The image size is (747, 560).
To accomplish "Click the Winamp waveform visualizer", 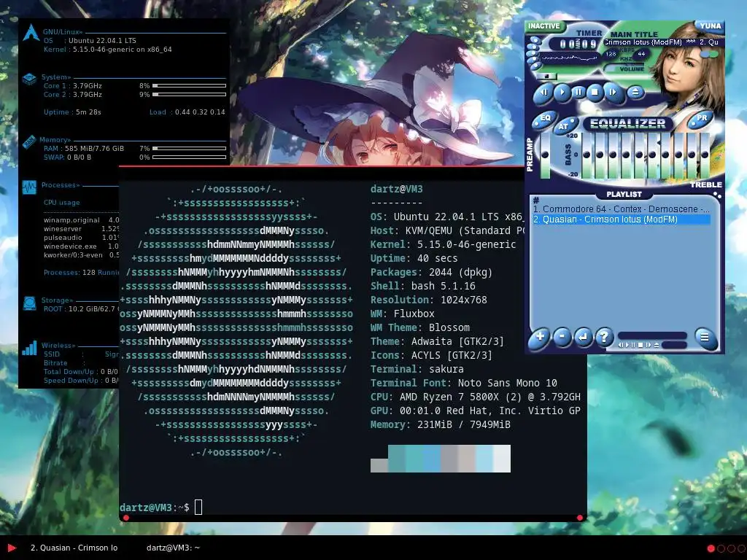I will 570,58.
